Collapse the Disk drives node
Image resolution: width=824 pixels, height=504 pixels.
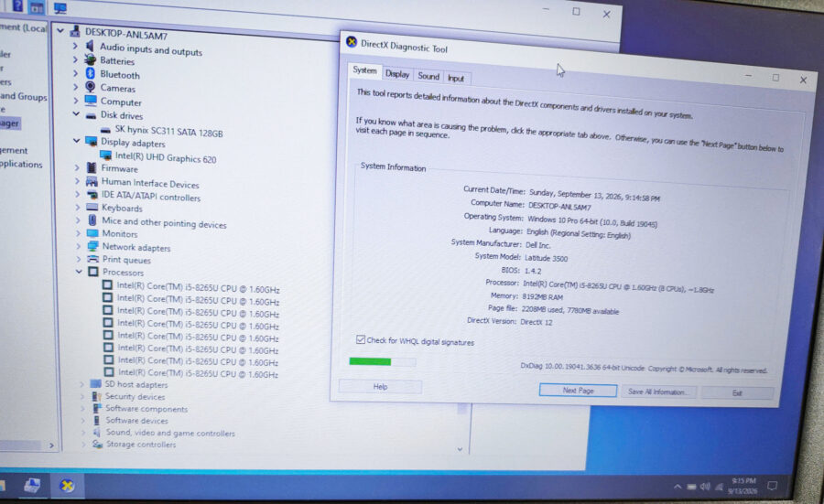pos(76,113)
